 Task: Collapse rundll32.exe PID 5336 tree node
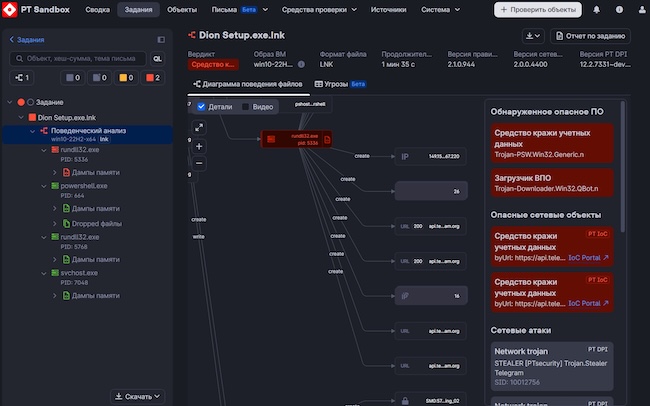44,150
